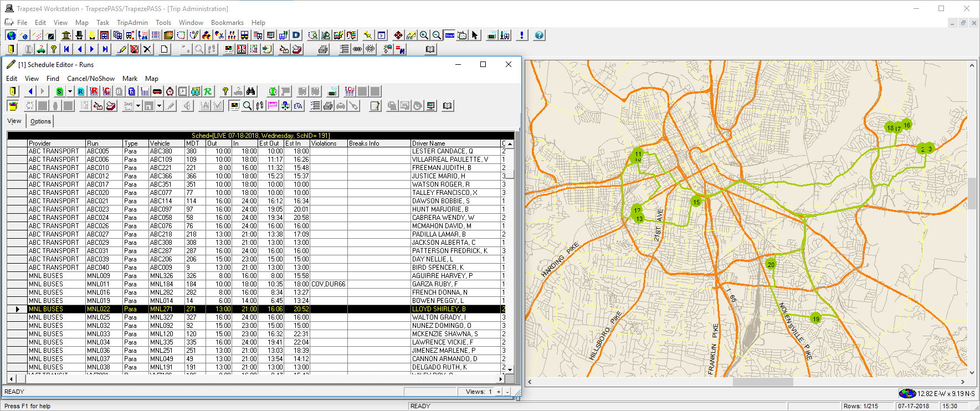Screen dimensions: 980x411
Task: Click the Violations column header
Action: click(x=329, y=143)
